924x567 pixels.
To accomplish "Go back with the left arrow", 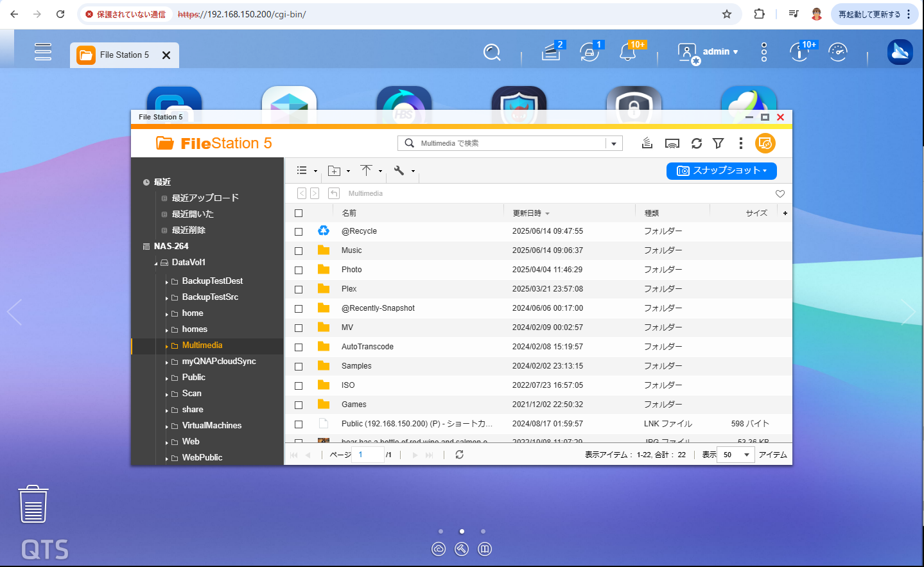I will pos(302,193).
